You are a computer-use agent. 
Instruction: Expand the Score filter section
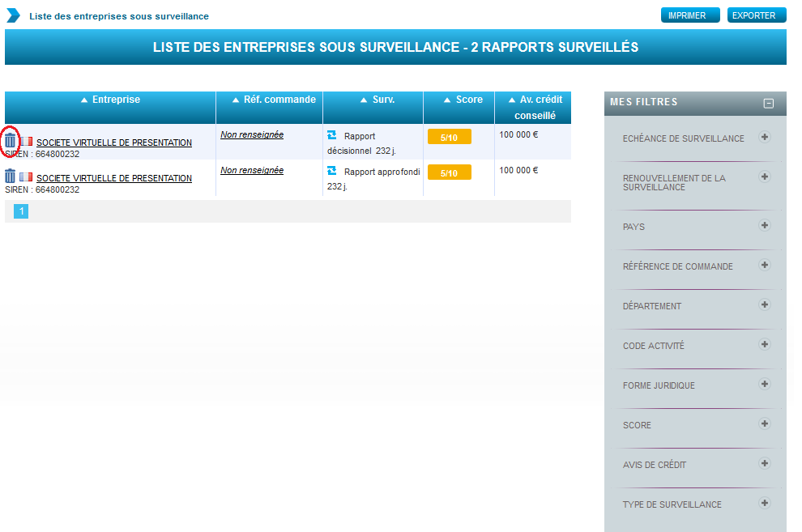tap(764, 423)
